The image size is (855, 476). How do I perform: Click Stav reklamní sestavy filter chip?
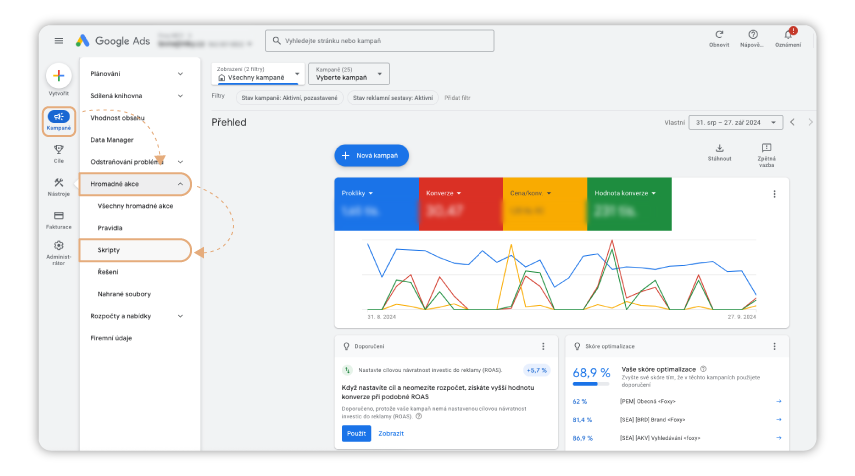pos(393,98)
